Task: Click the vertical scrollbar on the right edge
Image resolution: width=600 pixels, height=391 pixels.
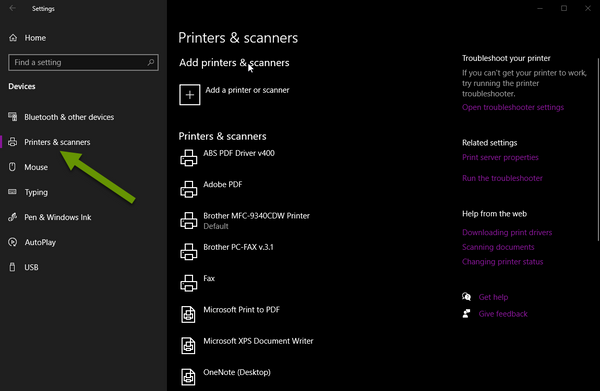Action: (x=598, y=149)
